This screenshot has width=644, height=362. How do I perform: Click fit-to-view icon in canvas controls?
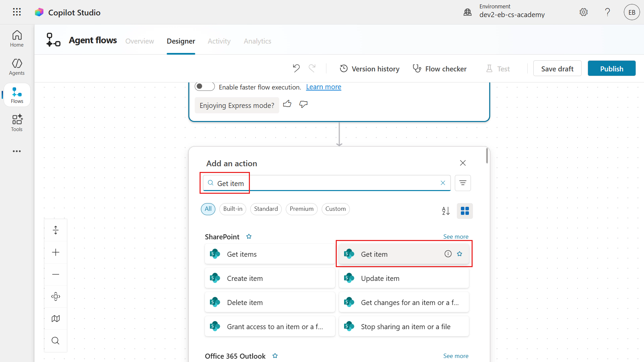(x=56, y=296)
